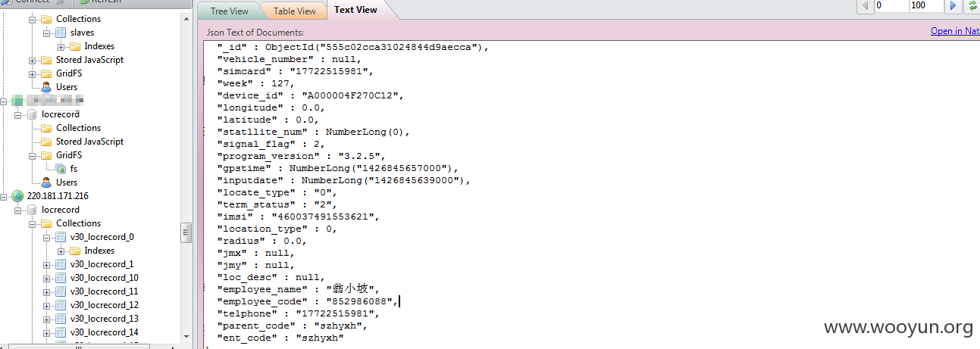980x349 pixels.
Task: Open the 'Open in Nat…' link
Action: [x=955, y=31]
